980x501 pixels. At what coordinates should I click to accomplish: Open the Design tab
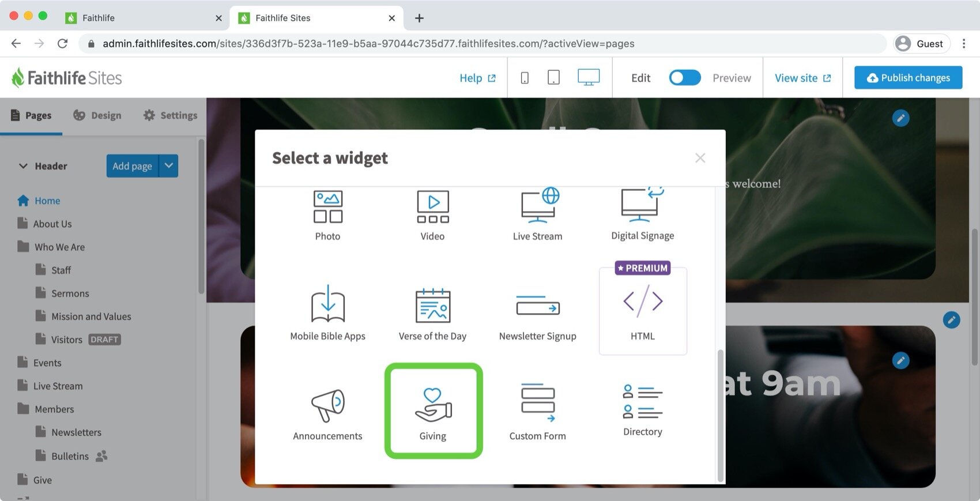pos(97,115)
